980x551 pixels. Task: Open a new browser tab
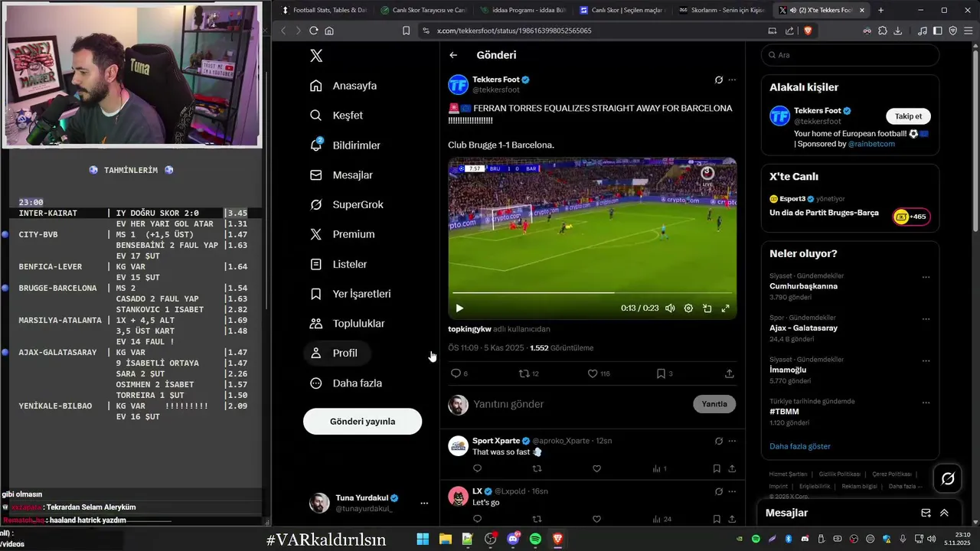click(x=880, y=10)
